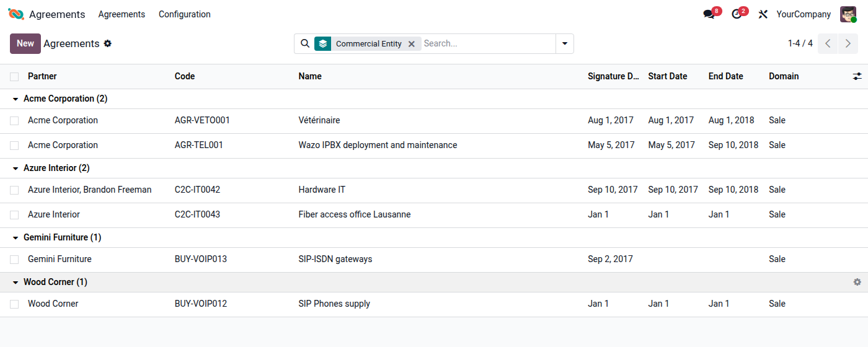Click the group-by layers icon in search

[322, 43]
